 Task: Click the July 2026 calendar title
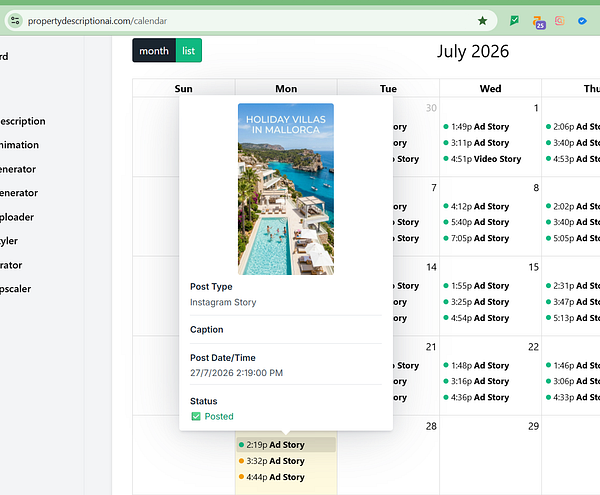click(473, 51)
